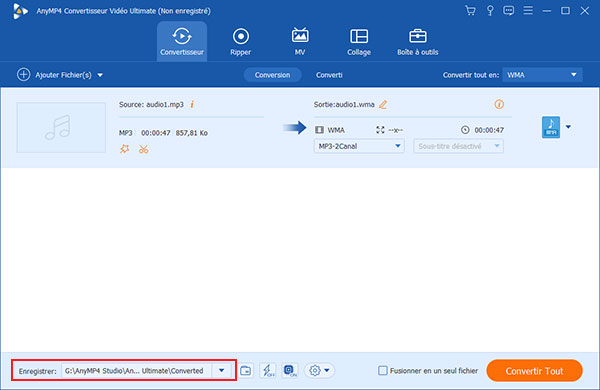Open the hamburger menu icon

[x=528, y=11]
